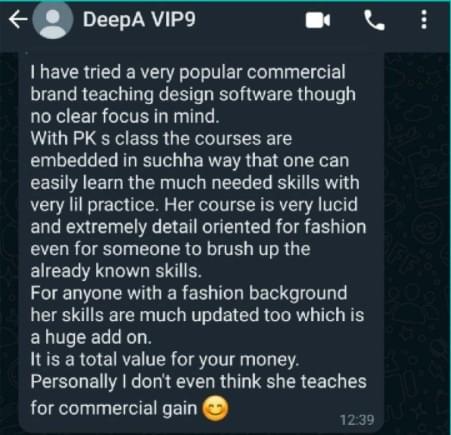Select the line starting 'I have tried'
Viewport: 451px width, 435px height.
188,73
